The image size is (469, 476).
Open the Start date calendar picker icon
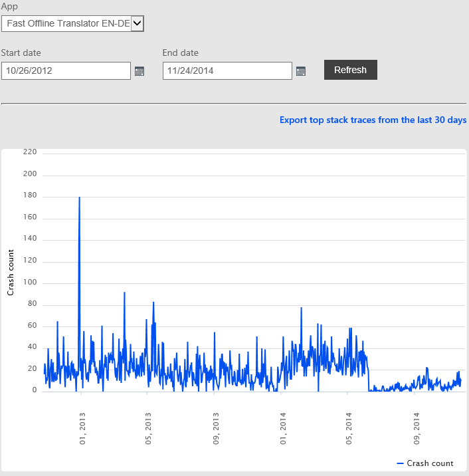click(x=140, y=71)
